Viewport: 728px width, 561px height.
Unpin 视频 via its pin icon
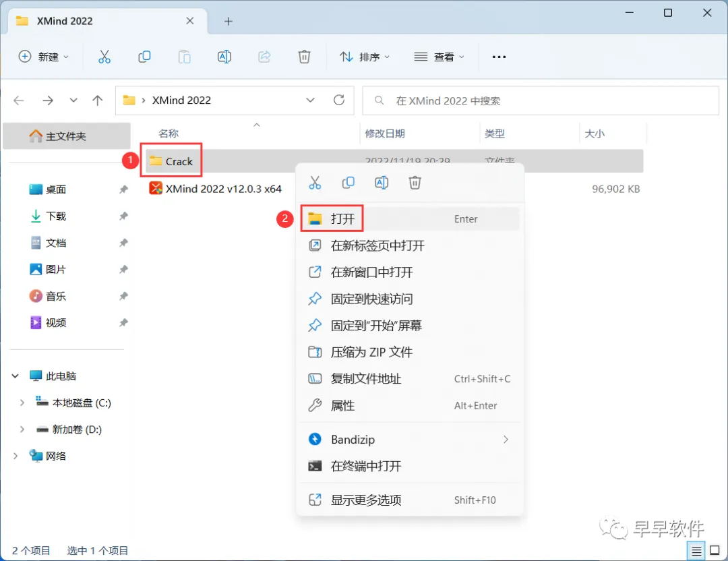[123, 323]
